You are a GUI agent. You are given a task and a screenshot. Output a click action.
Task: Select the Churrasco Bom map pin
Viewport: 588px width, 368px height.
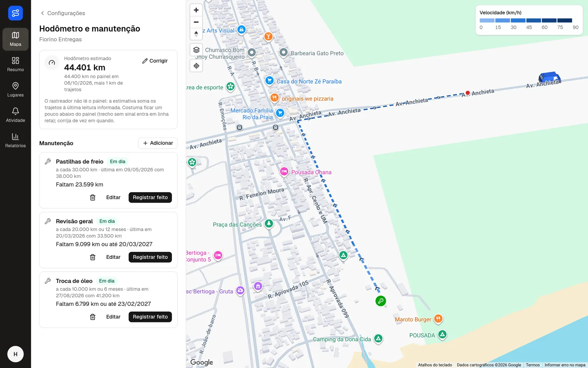[x=252, y=53]
